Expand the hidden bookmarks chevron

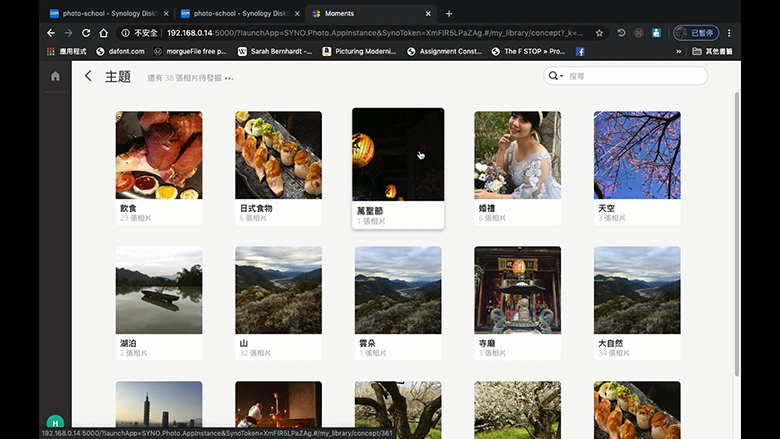point(678,51)
